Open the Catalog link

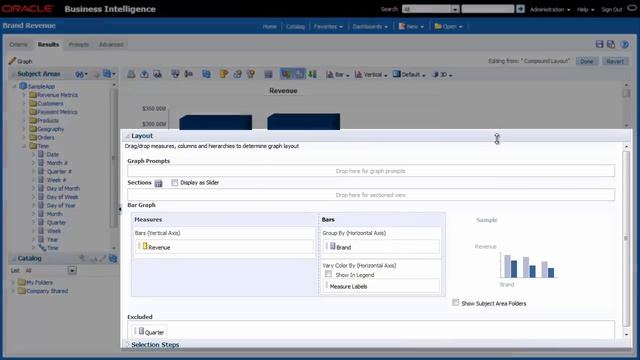pyautogui.click(x=295, y=27)
